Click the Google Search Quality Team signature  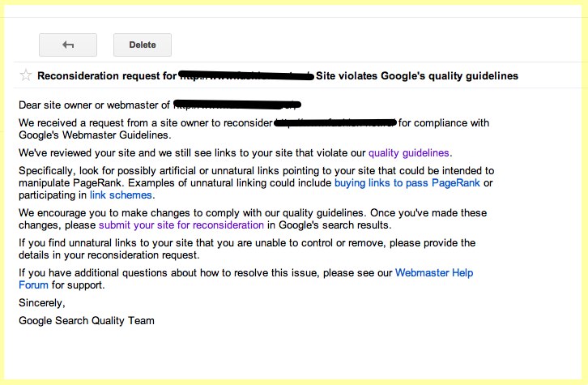[x=87, y=320]
